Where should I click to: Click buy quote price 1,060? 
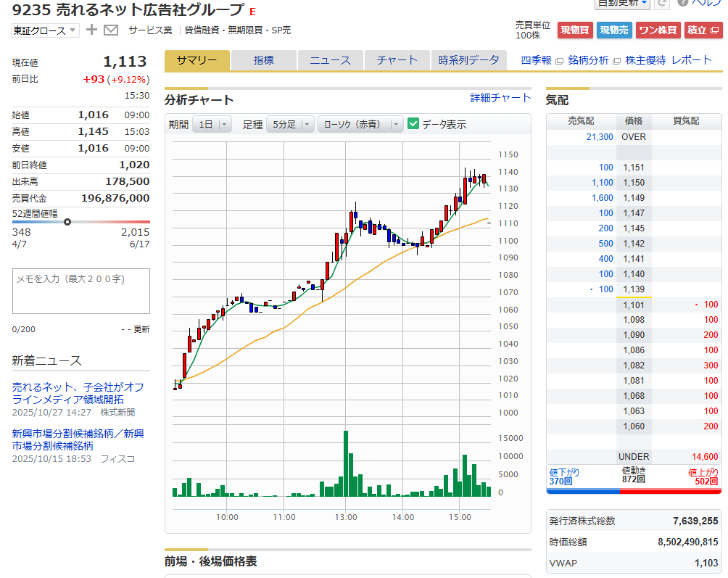[x=634, y=426]
